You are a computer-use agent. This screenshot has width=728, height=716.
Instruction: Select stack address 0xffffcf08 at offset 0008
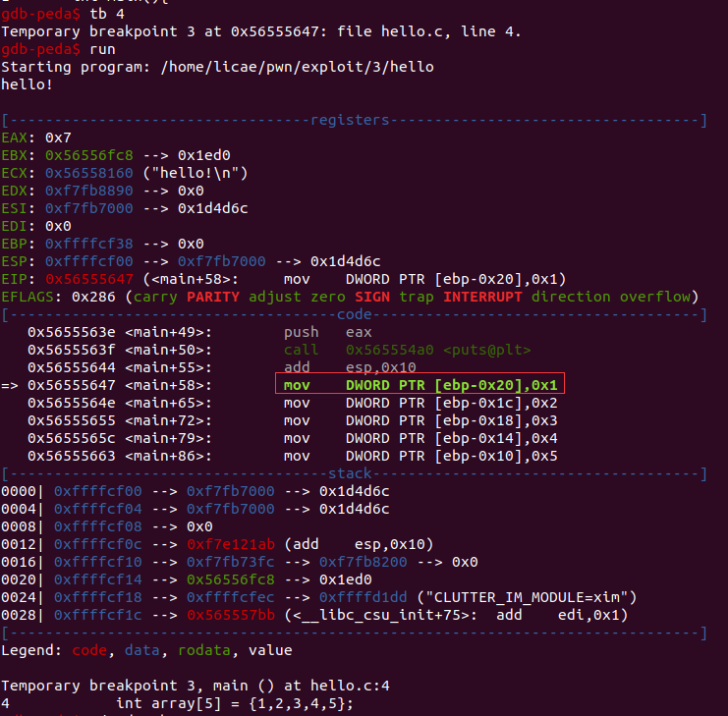98,526
